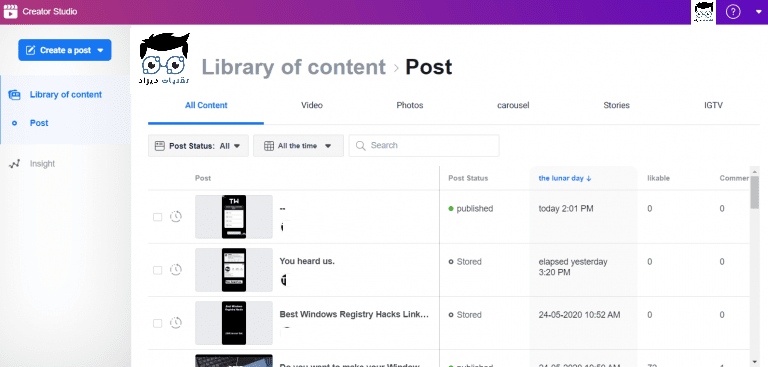
Task: Open thumbnail of You heard us post
Action: pos(234,270)
